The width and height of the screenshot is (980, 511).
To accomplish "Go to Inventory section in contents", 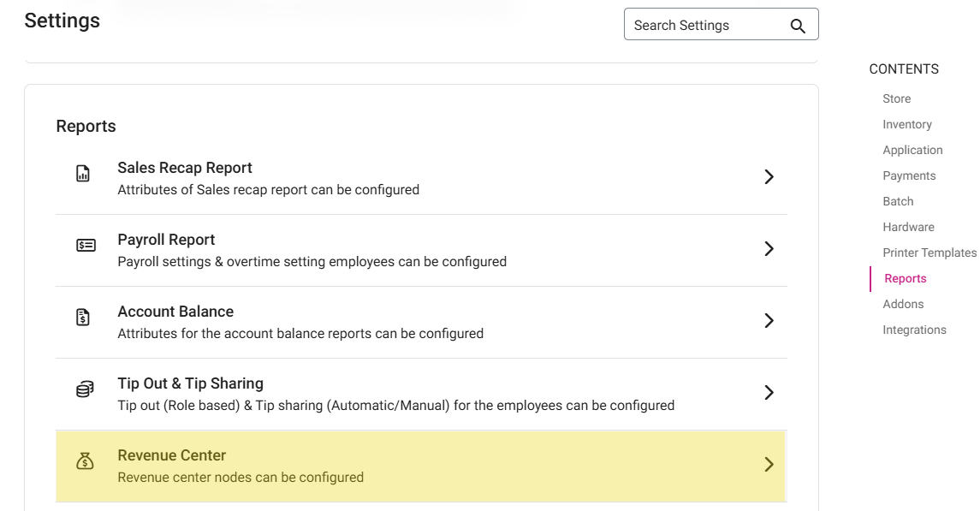I will point(906,124).
